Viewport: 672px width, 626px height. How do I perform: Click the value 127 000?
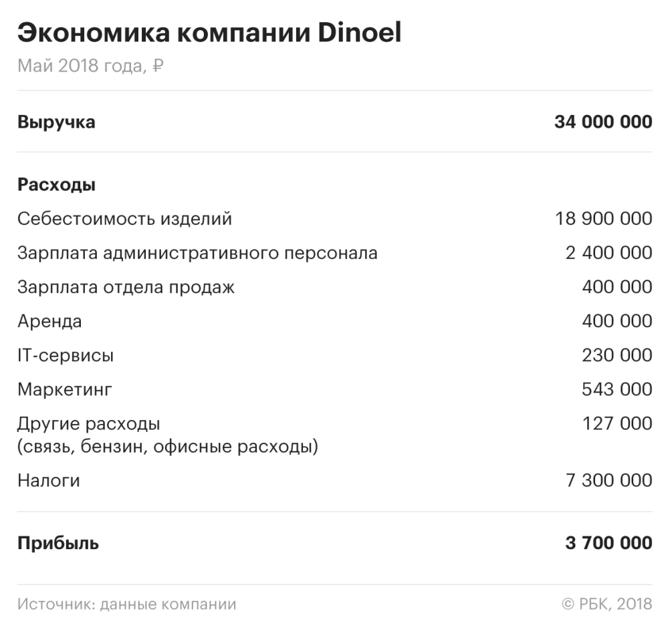617,423
